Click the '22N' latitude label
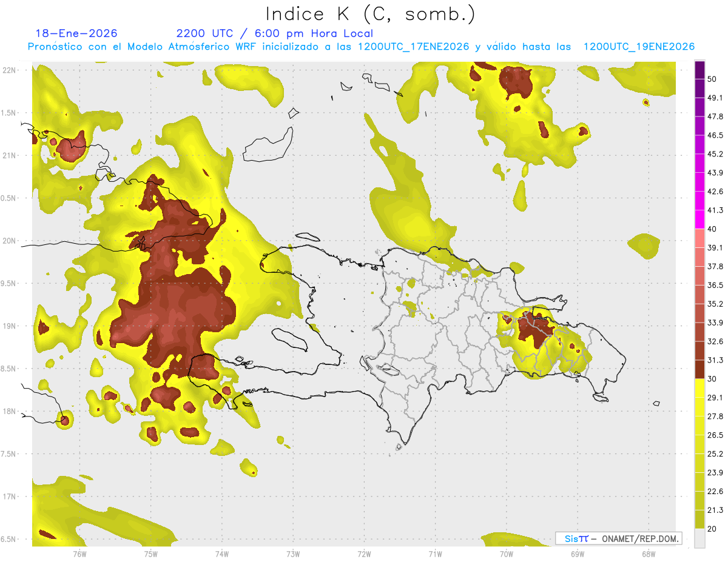This screenshot has height=562, width=728. pyautogui.click(x=8, y=70)
